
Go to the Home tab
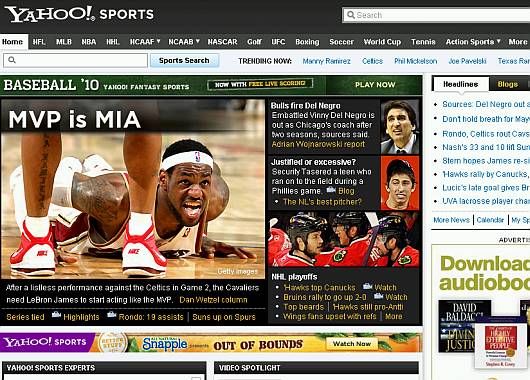13,42
